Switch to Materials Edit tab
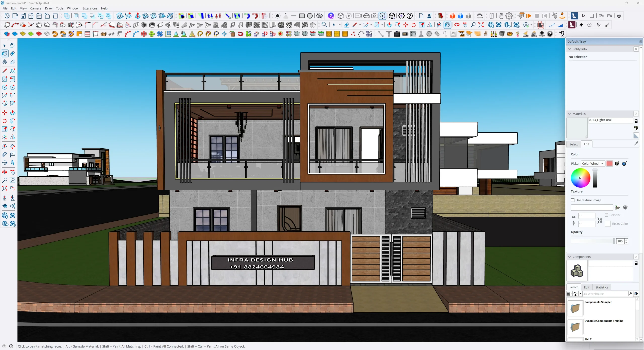644x350 pixels. [586, 144]
